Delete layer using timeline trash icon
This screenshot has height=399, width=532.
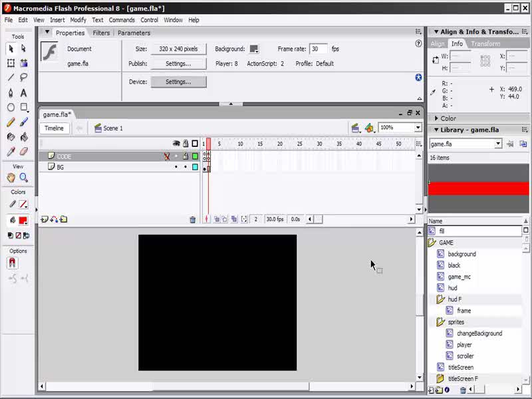tap(193, 219)
